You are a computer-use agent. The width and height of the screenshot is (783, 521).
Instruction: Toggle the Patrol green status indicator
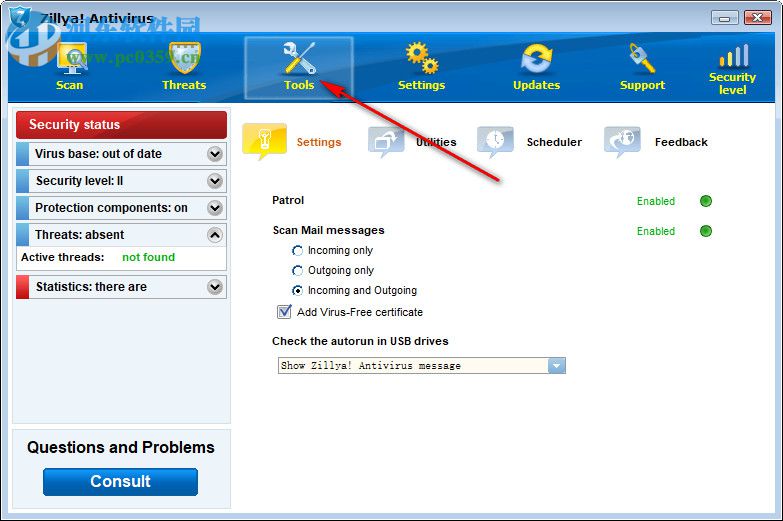click(706, 201)
